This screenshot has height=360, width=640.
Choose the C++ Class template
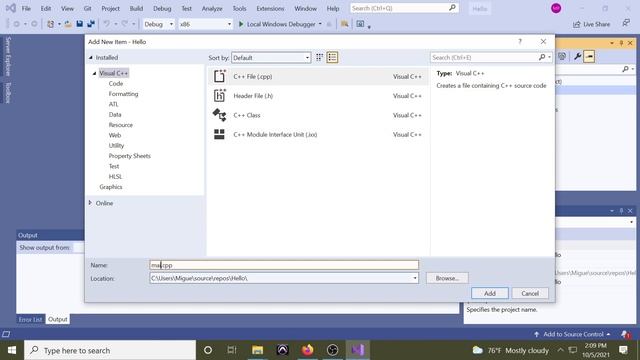318,115
